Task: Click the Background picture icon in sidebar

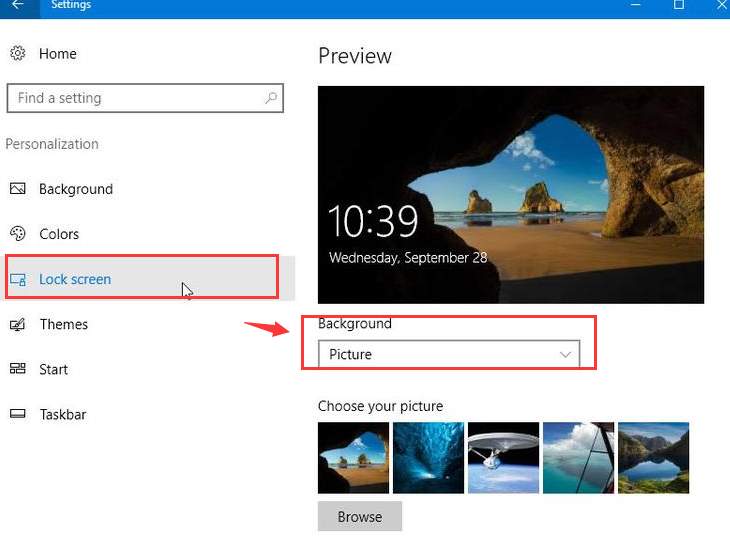Action: pos(17,189)
